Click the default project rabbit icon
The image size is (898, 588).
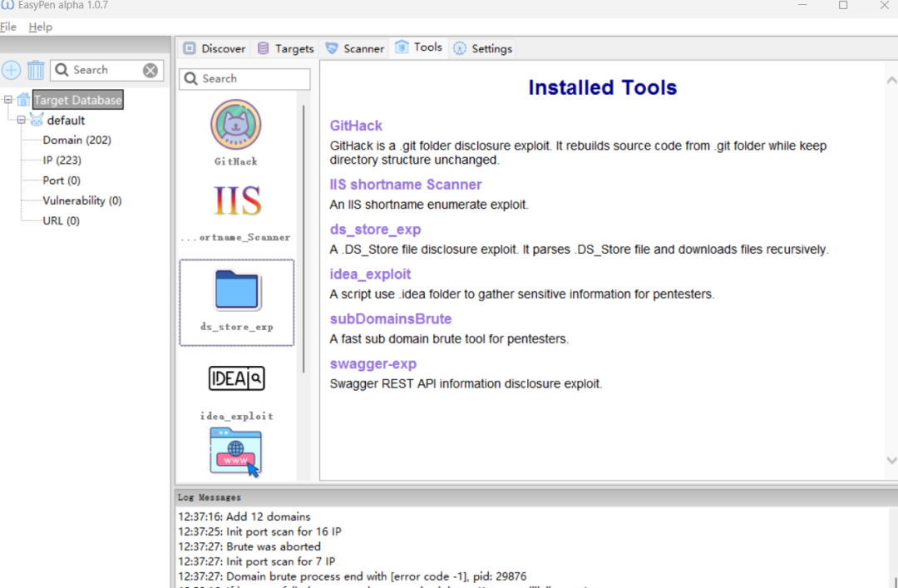[x=37, y=120]
